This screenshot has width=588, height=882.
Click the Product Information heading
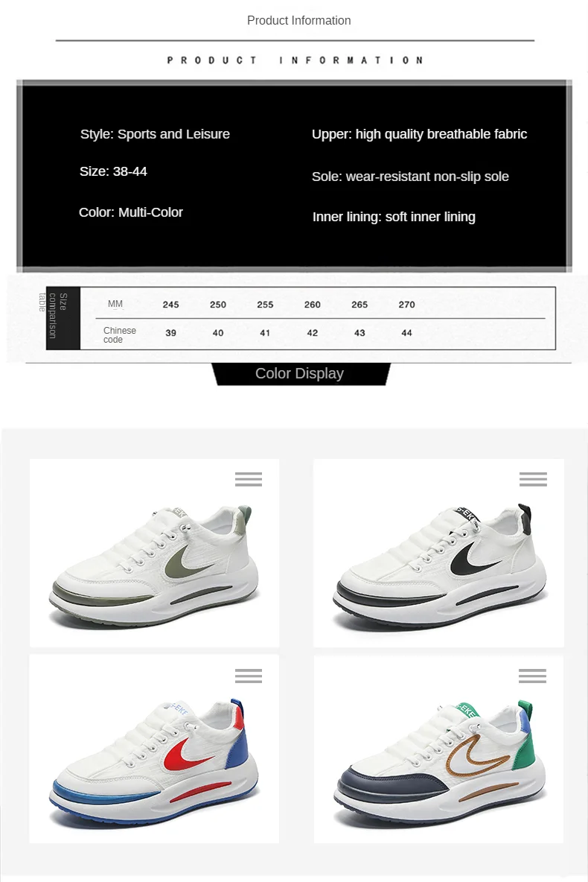[x=298, y=20]
